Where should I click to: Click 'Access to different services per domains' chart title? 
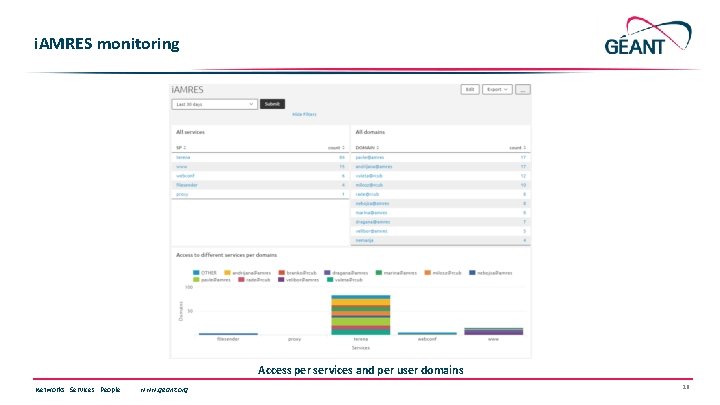tap(227, 255)
